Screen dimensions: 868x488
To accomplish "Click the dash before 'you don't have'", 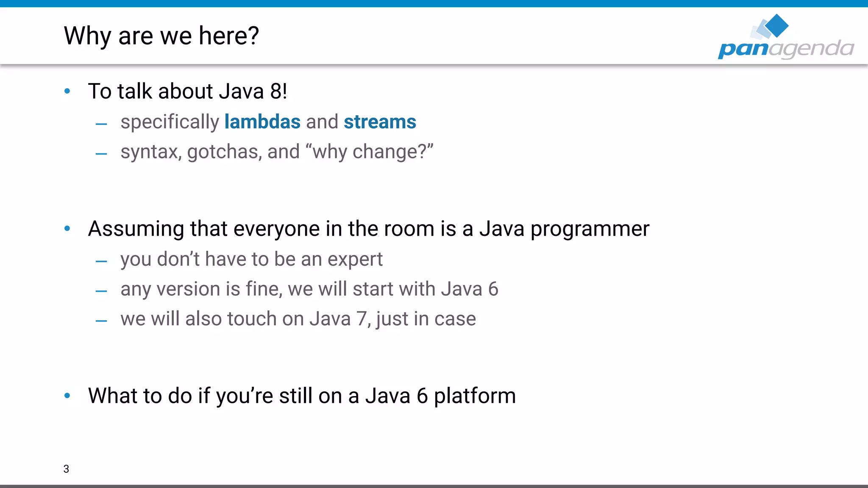I will (101, 262).
